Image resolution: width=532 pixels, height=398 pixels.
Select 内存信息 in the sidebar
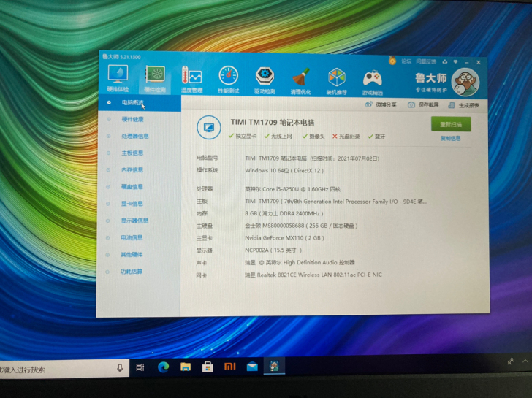pyautogui.click(x=132, y=170)
